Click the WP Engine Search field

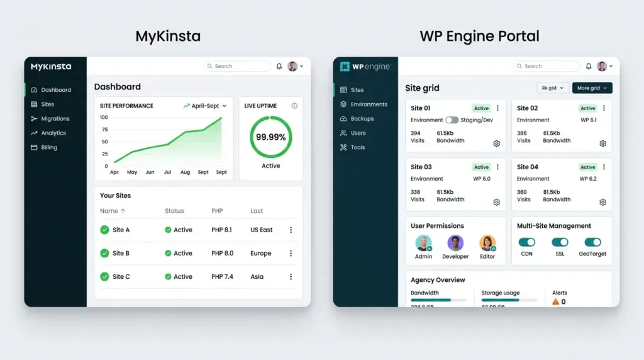point(547,66)
